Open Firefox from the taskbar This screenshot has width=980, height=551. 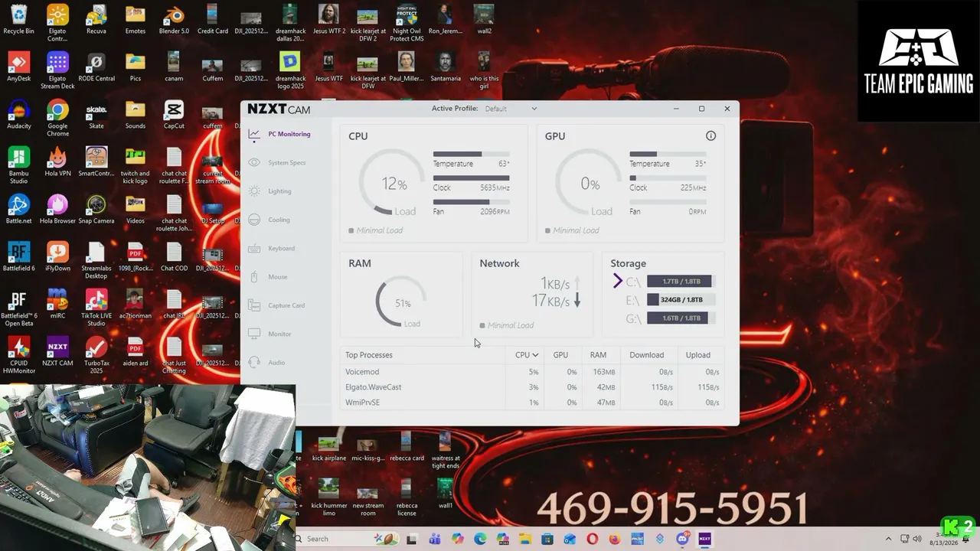coord(614,539)
